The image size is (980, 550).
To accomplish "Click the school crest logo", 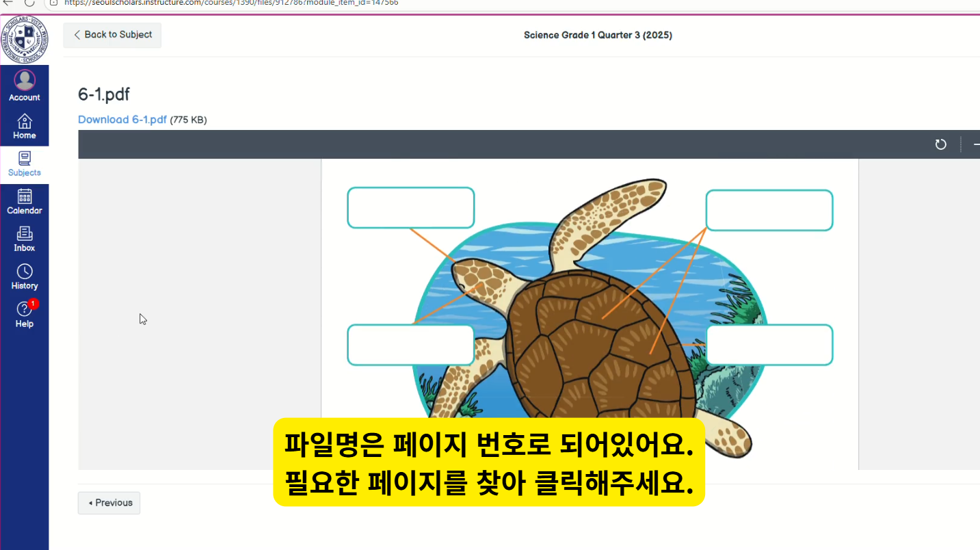I will click(x=25, y=38).
